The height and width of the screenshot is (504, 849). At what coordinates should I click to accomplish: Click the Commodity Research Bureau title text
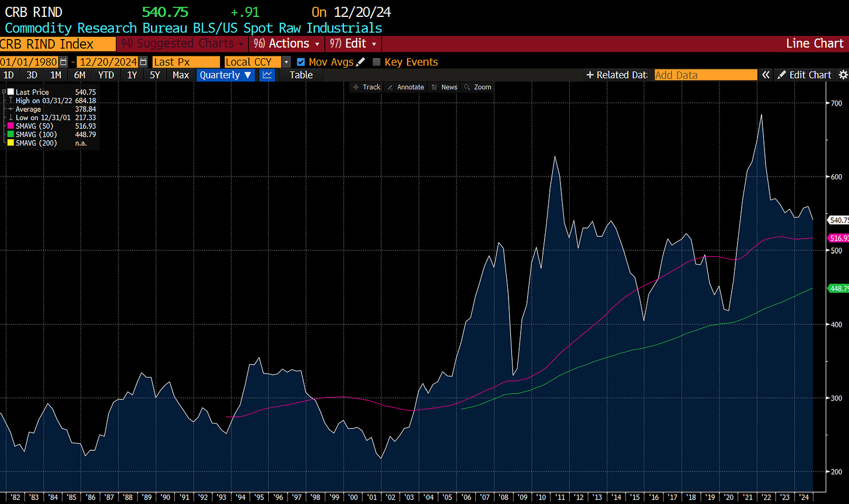pos(193,28)
